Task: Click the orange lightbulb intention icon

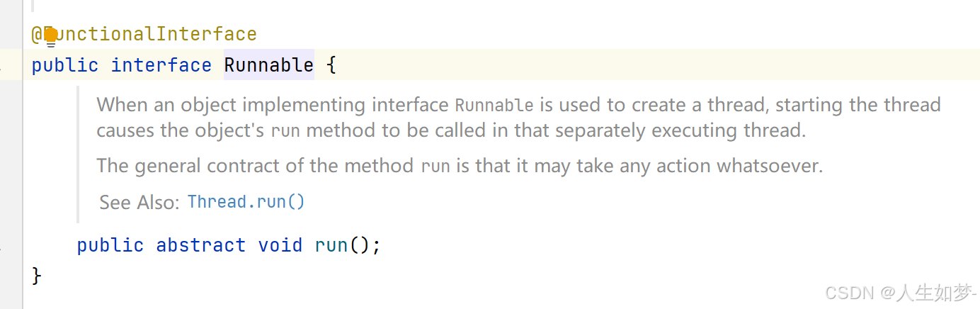Action: (50, 35)
